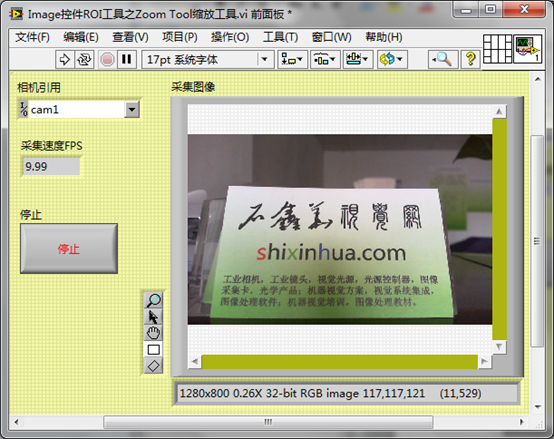Click the captured business card image
This screenshot has height=439, width=554.
tap(340, 229)
